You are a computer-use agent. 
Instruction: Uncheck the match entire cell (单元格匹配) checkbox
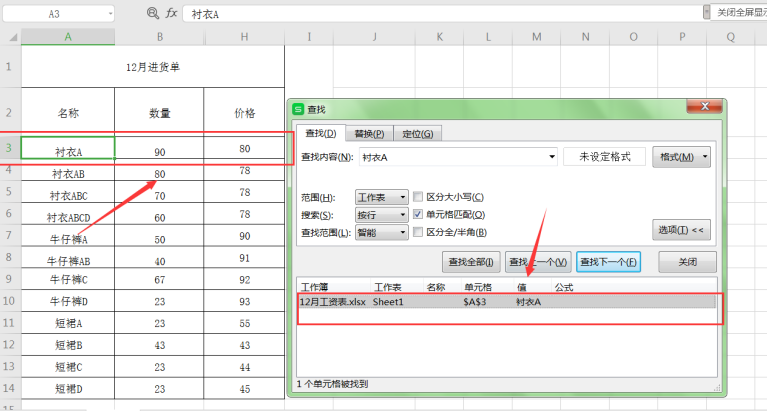(x=418, y=214)
